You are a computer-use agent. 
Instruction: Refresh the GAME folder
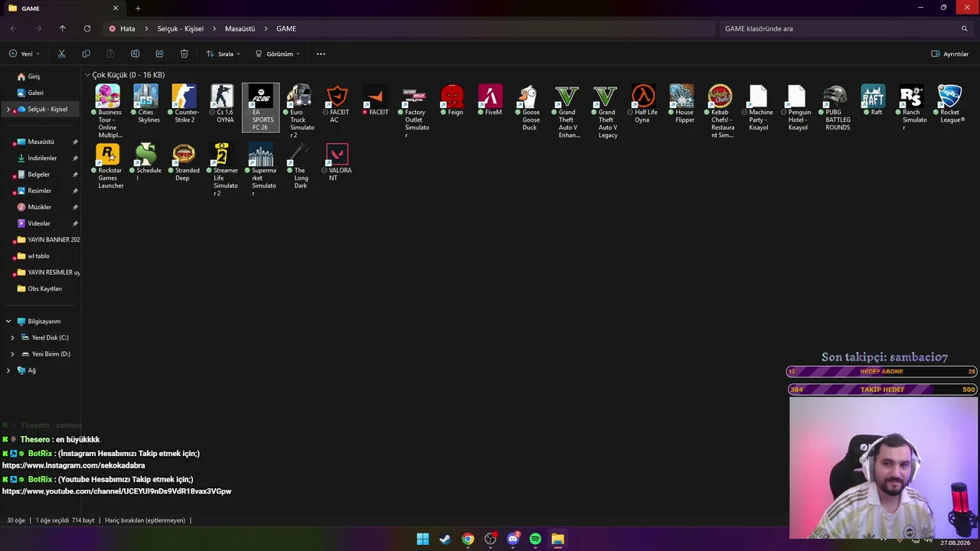point(87,28)
